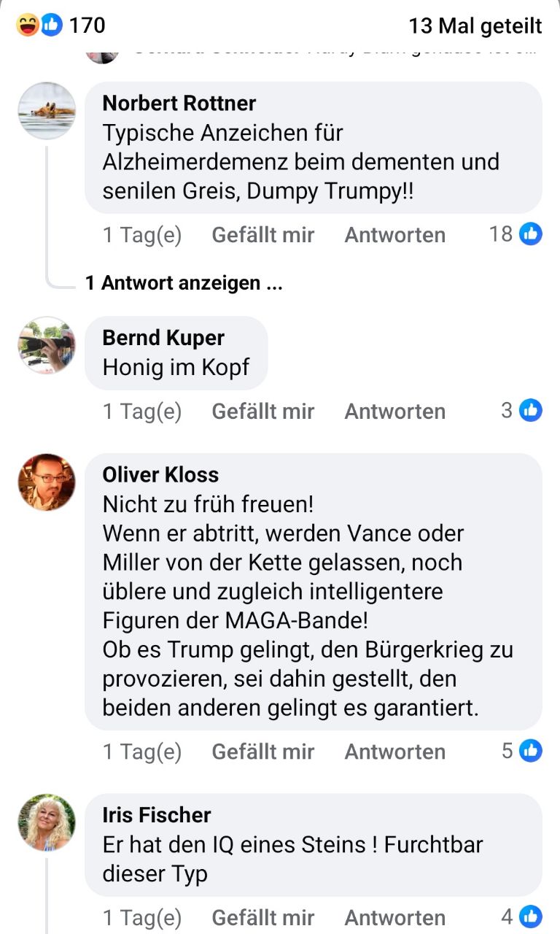Click Antworten under Oliver Kloss's comment
This screenshot has height=934, width=560.
tap(394, 752)
